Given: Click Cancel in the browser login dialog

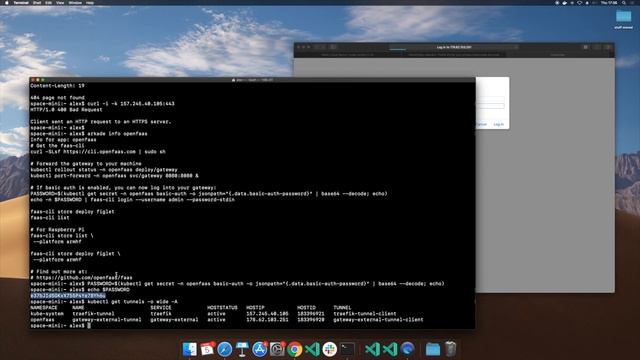Looking at the screenshot, I should point(482,124).
